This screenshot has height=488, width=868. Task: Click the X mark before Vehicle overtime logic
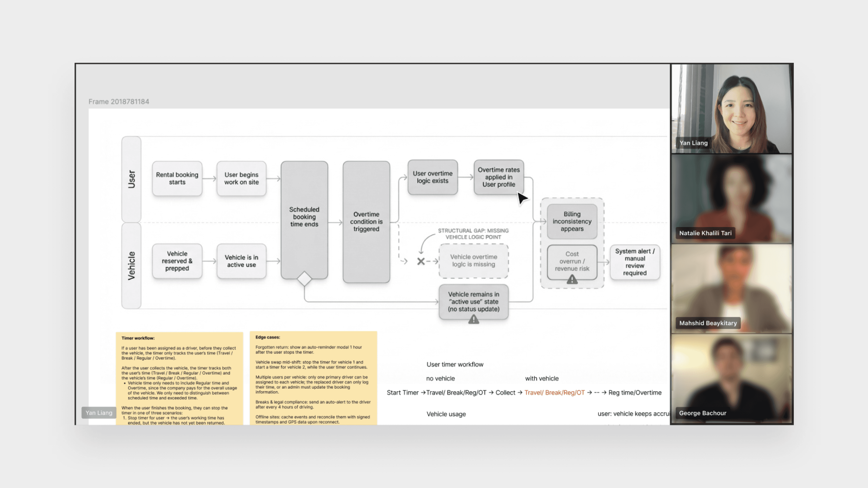[x=420, y=261]
